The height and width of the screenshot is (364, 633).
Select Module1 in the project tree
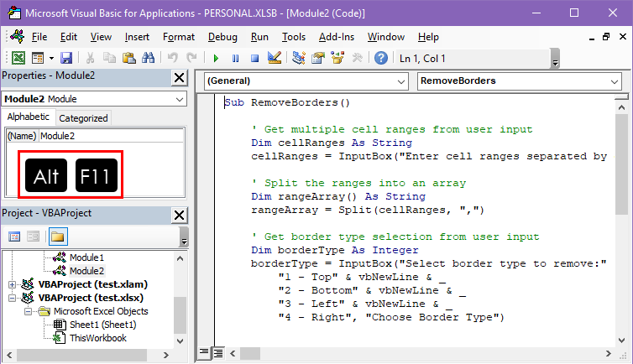tap(86, 257)
